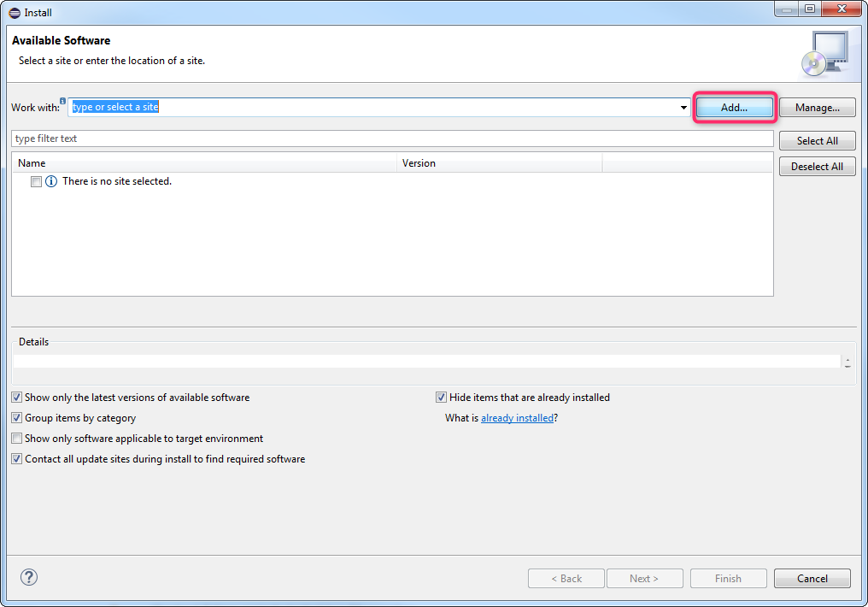Click the small info decorator next to 'Work with:'
Image resolution: width=868 pixels, height=607 pixels.
62,101
